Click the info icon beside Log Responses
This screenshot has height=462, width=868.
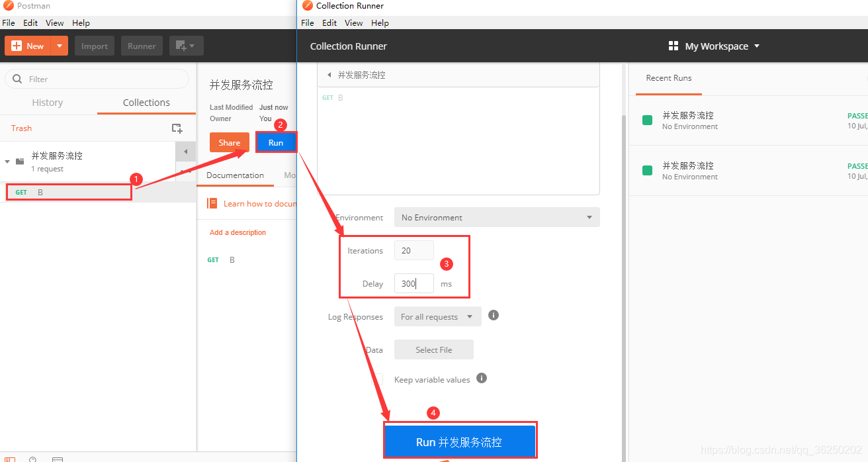[494, 315]
